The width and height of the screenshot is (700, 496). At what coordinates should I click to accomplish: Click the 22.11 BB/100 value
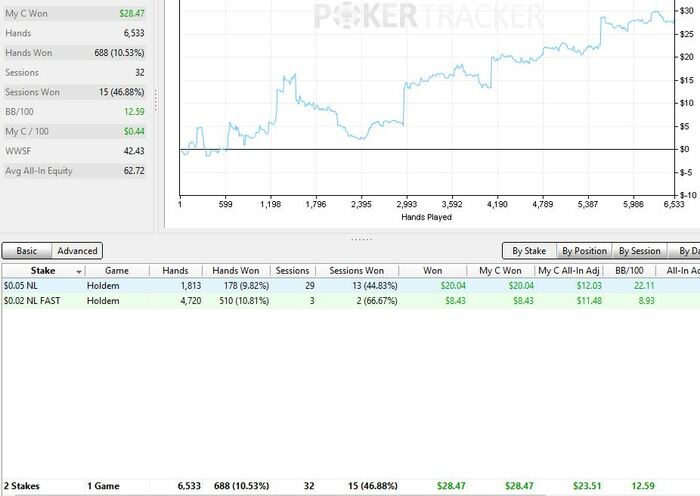coord(644,286)
